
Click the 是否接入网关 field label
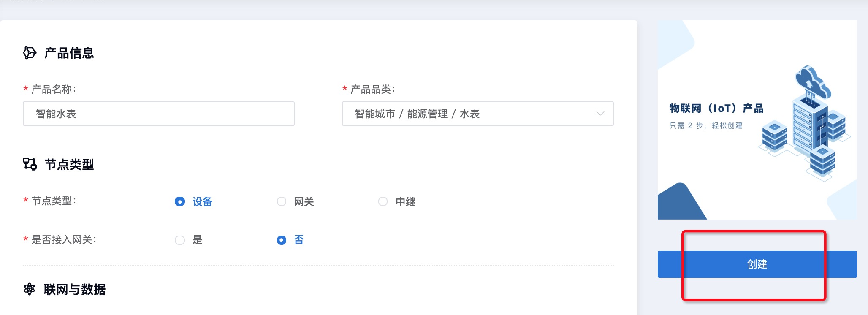click(63, 240)
